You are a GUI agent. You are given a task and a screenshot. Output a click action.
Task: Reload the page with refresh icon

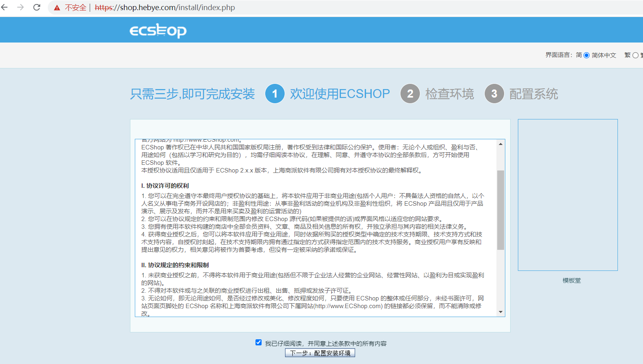pyautogui.click(x=37, y=7)
